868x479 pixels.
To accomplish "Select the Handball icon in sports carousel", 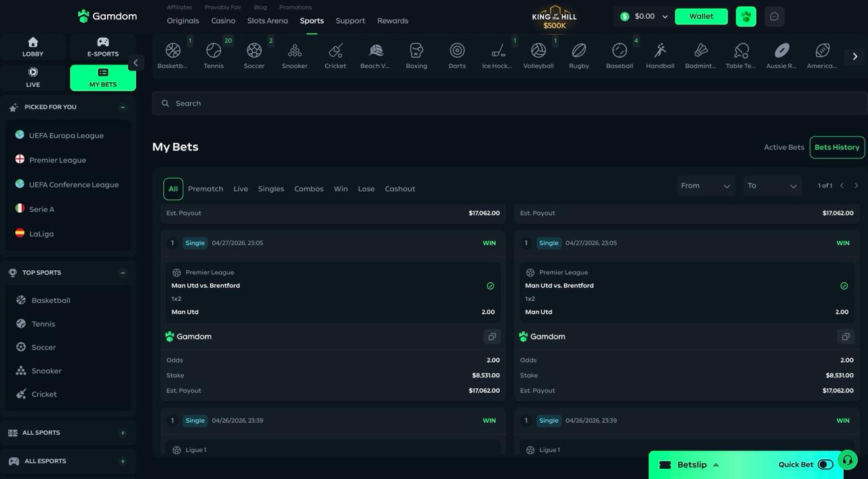I will click(660, 56).
